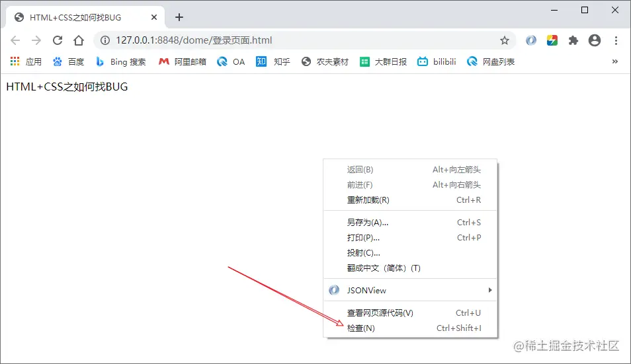Reload the page with the refresh icon
Screen dimensions: 631x364
pos(58,40)
